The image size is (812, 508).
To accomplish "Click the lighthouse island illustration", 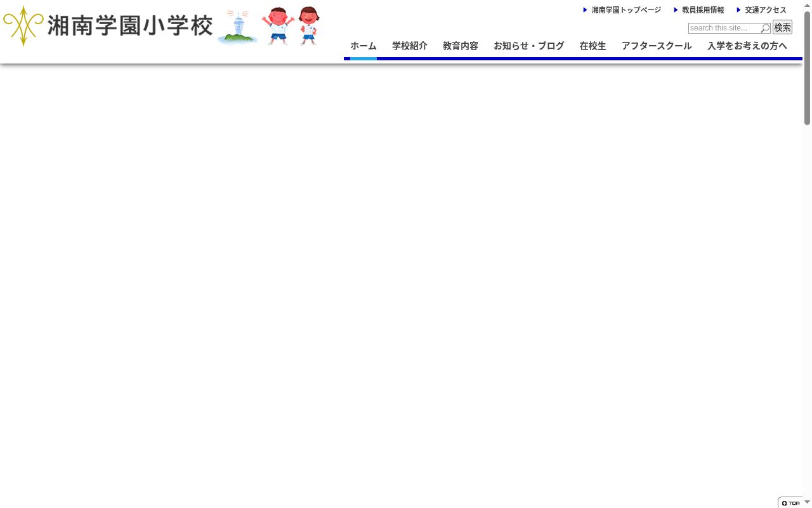I will (x=238, y=27).
